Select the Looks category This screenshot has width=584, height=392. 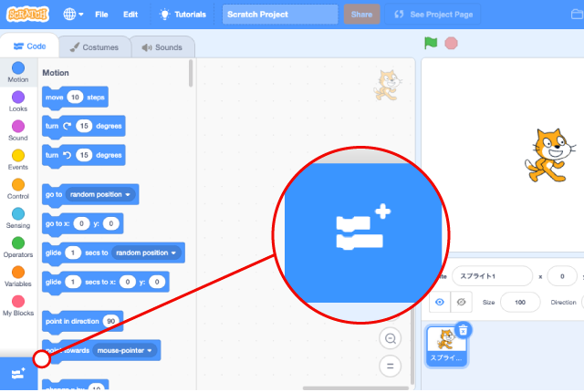pyautogui.click(x=18, y=101)
